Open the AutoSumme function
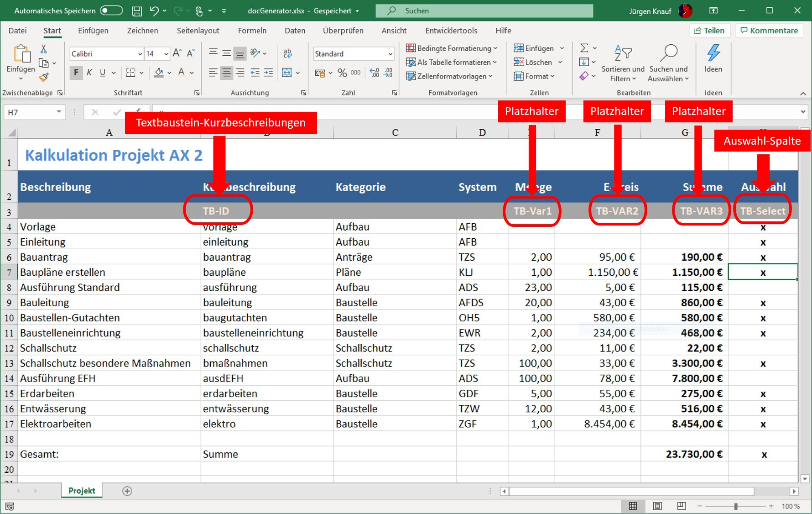This screenshot has width=812, height=514. pyautogui.click(x=585, y=47)
